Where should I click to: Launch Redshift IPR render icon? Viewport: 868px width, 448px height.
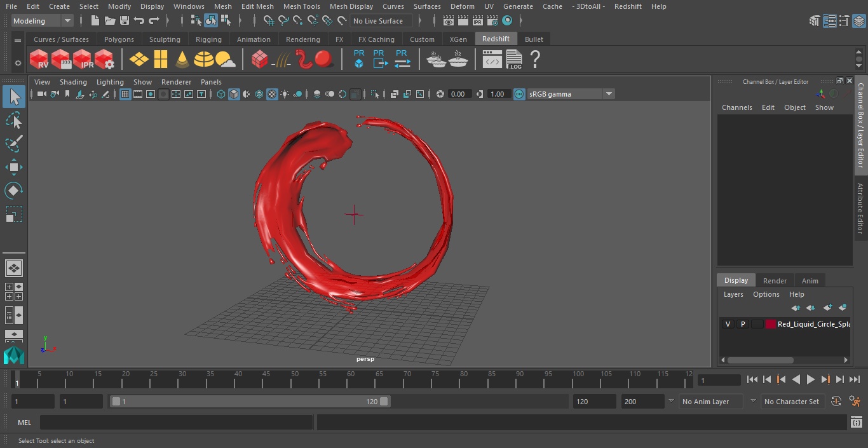83,60
